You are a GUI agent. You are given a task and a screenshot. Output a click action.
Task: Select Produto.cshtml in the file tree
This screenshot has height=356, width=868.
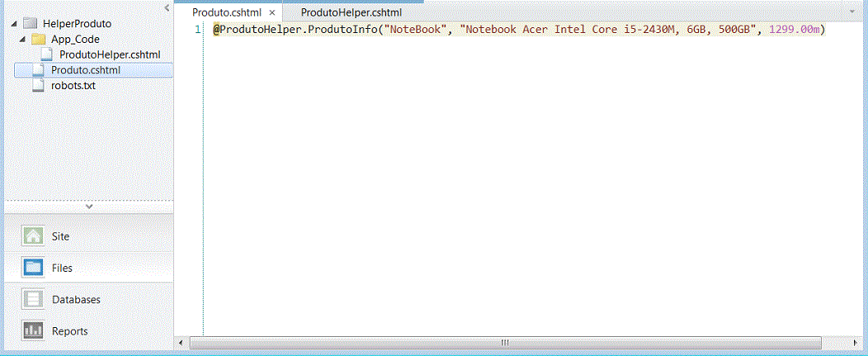click(86, 70)
